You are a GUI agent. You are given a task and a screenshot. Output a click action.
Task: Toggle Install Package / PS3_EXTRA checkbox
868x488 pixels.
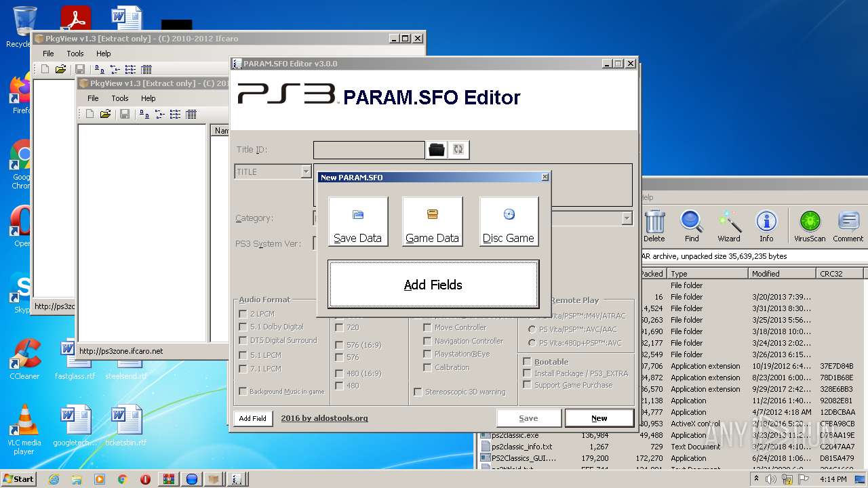[x=527, y=373]
